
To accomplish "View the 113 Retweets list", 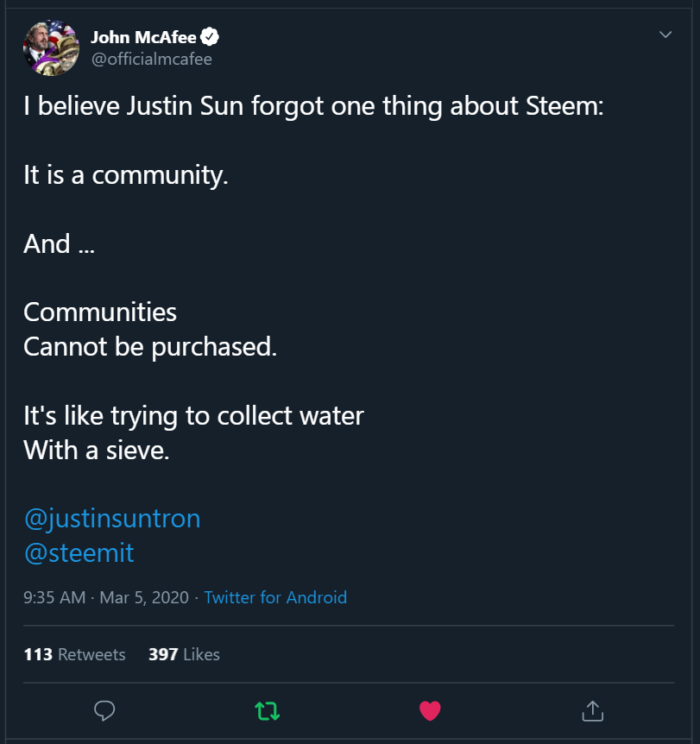I will 74,654.
